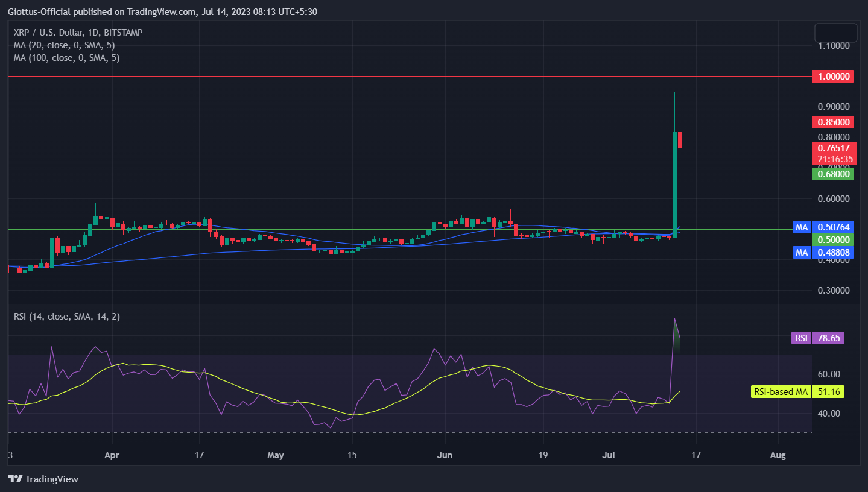The width and height of the screenshot is (868, 492).
Task: Click the RSI (14, close, SMA, 14, 2) legend
Action: [x=66, y=317]
